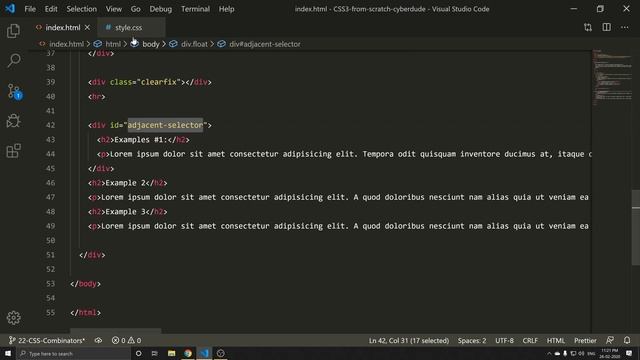Split the editor to the right
The image size is (640, 360).
point(607,27)
